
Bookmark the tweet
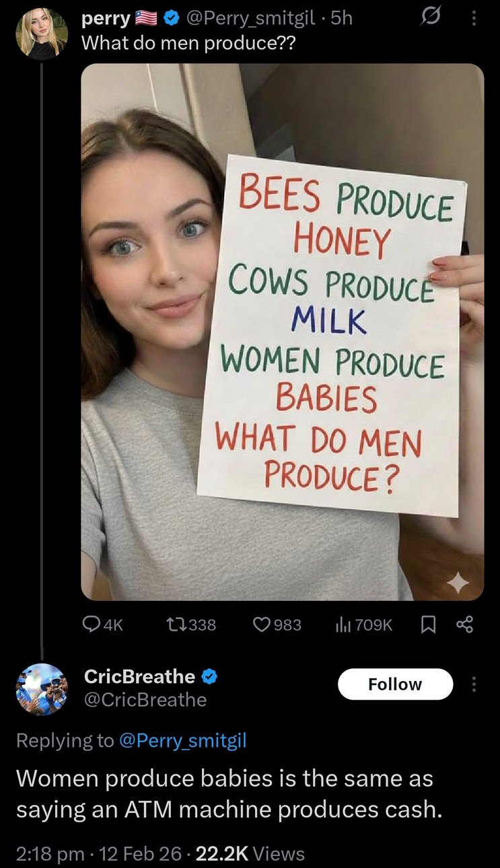point(429,624)
